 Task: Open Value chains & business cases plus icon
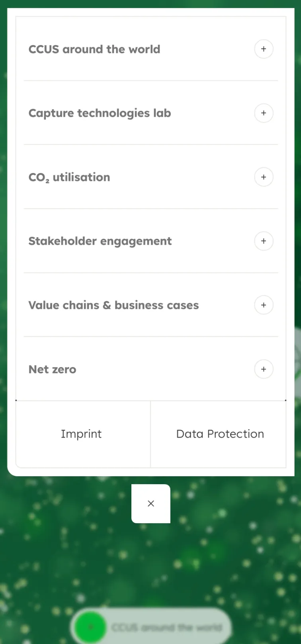[264, 305]
